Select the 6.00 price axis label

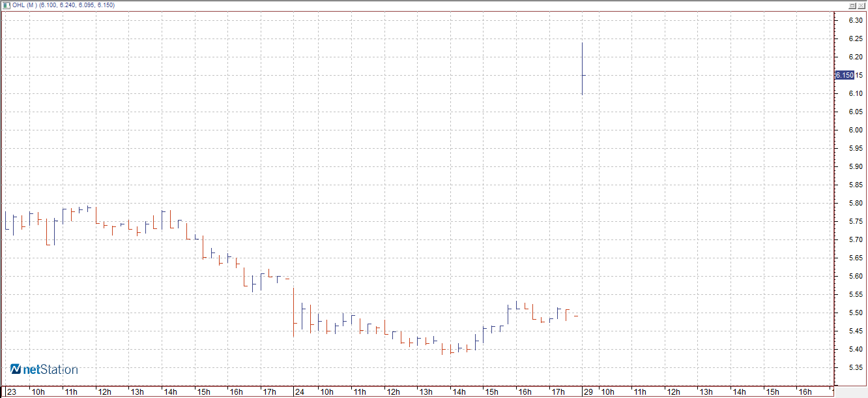point(856,130)
